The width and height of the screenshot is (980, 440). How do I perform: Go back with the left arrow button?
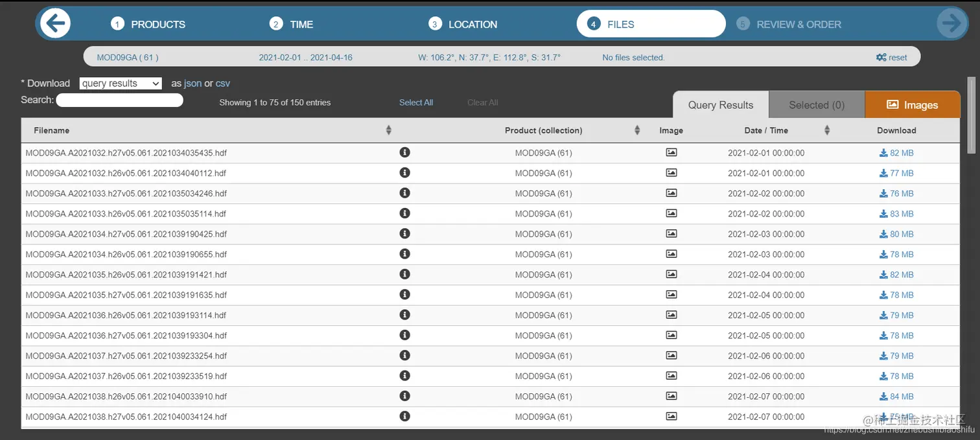pos(55,24)
